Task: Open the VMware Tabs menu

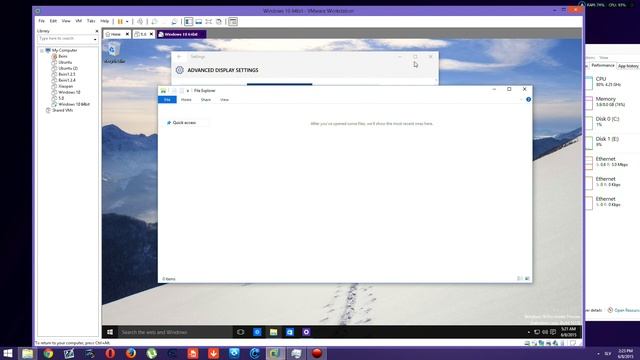Action: pyautogui.click(x=91, y=21)
